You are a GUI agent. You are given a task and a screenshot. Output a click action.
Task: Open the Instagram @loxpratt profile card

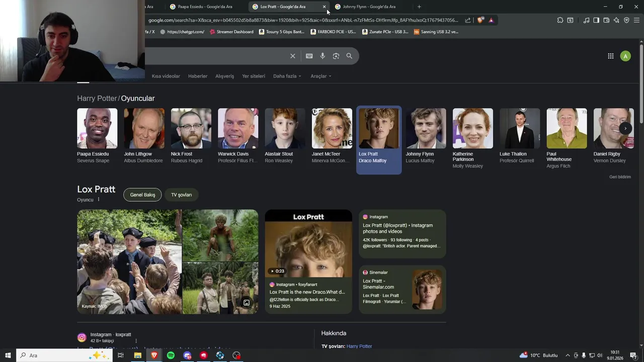pyautogui.click(x=403, y=234)
